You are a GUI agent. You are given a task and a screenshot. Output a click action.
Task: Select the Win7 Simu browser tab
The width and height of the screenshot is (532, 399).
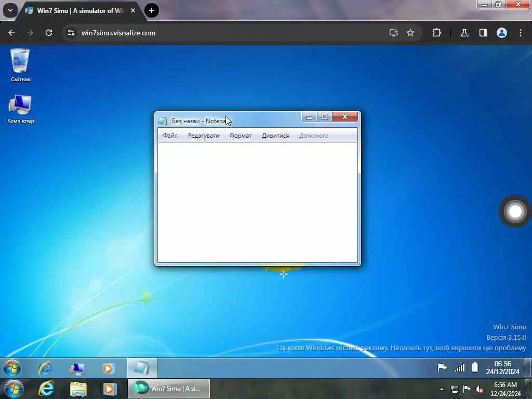(80, 10)
